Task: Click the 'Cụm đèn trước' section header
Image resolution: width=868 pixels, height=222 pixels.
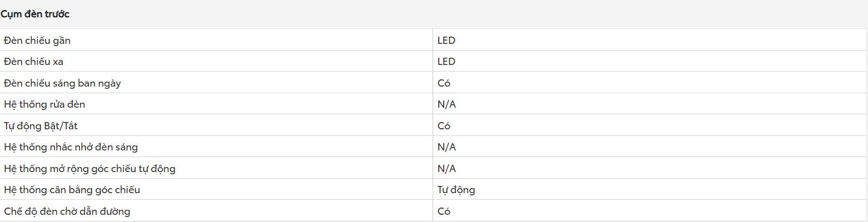Action: (x=35, y=14)
